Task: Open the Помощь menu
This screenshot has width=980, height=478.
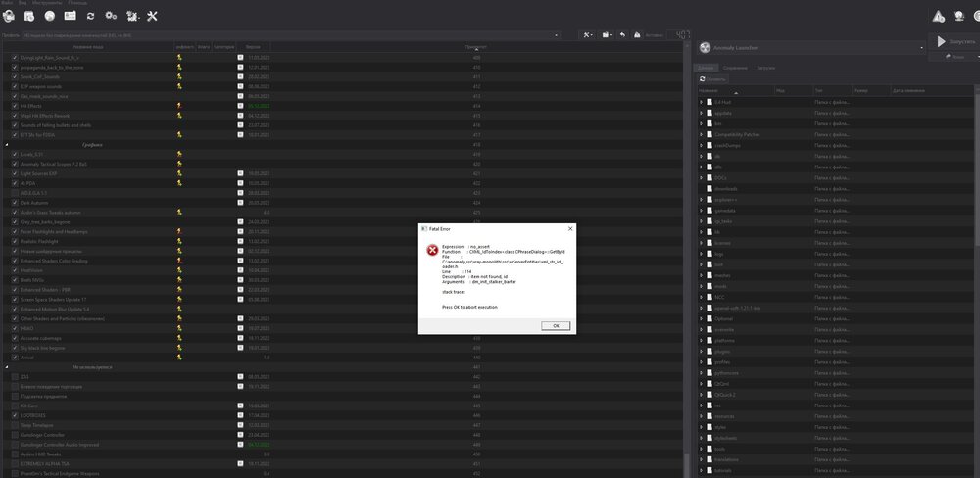Action: tap(78, 3)
